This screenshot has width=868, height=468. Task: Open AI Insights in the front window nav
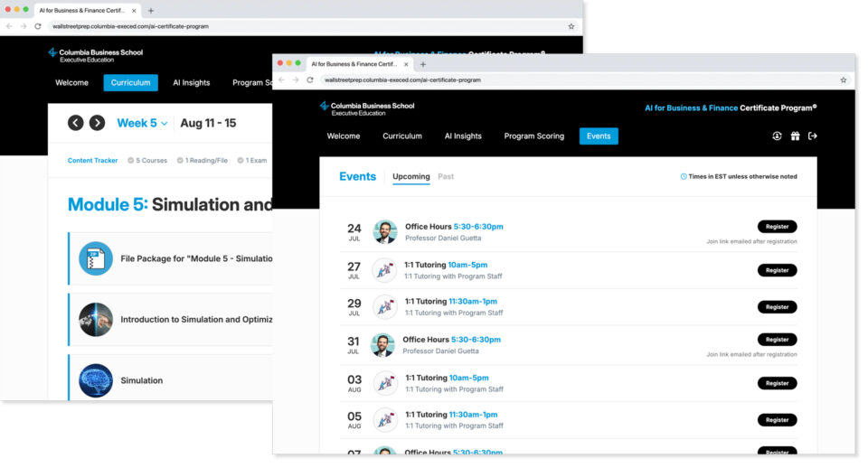[x=463, y=136]
